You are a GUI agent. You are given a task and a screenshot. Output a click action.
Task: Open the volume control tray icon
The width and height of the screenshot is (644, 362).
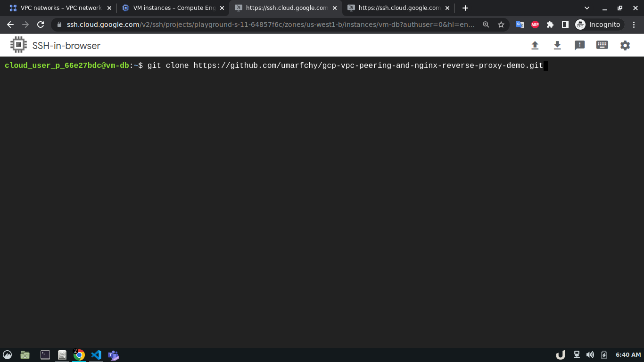coord(590,355)
